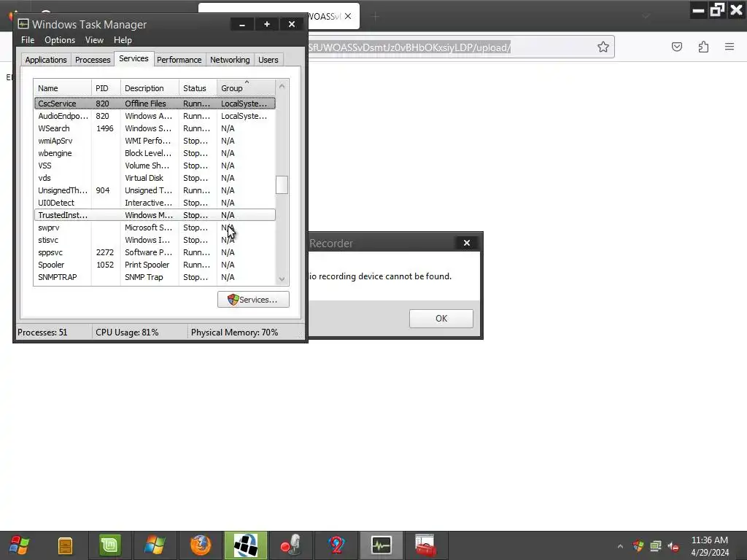Screen dimensions: 747x560
Task: Switch to Firefox in the taskbar
Action: (x=201, y=545)
